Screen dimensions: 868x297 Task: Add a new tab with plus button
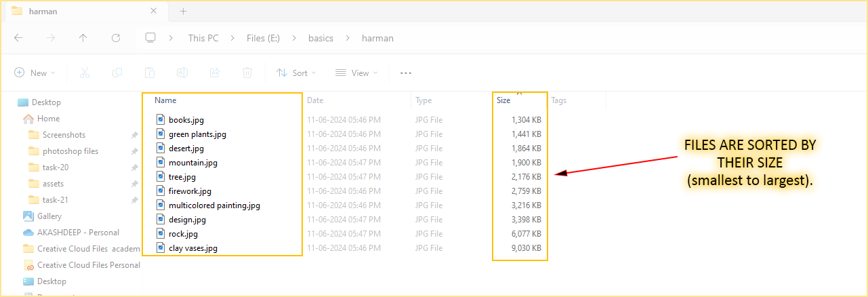183,11
